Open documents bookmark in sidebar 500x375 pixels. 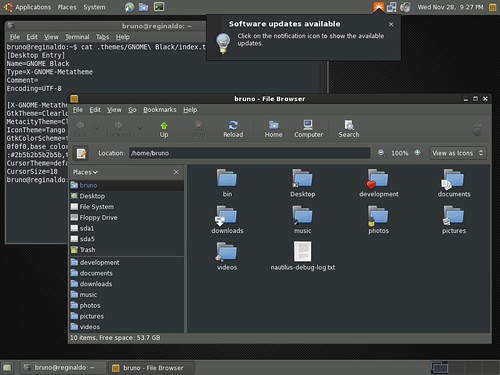point(127,273)
